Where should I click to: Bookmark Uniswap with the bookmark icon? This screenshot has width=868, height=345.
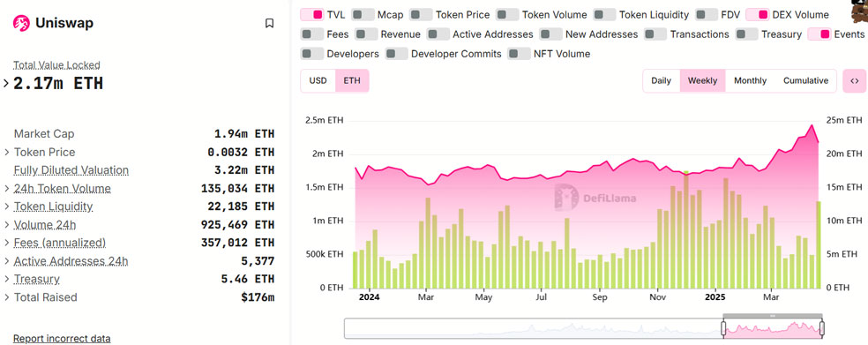point(269,23)
